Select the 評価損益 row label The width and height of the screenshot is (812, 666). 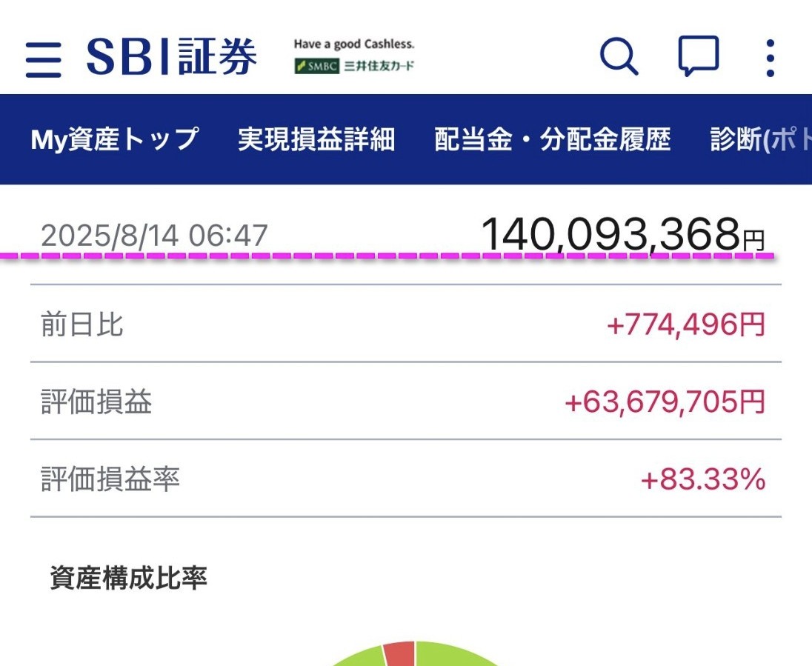pos(96,402)
